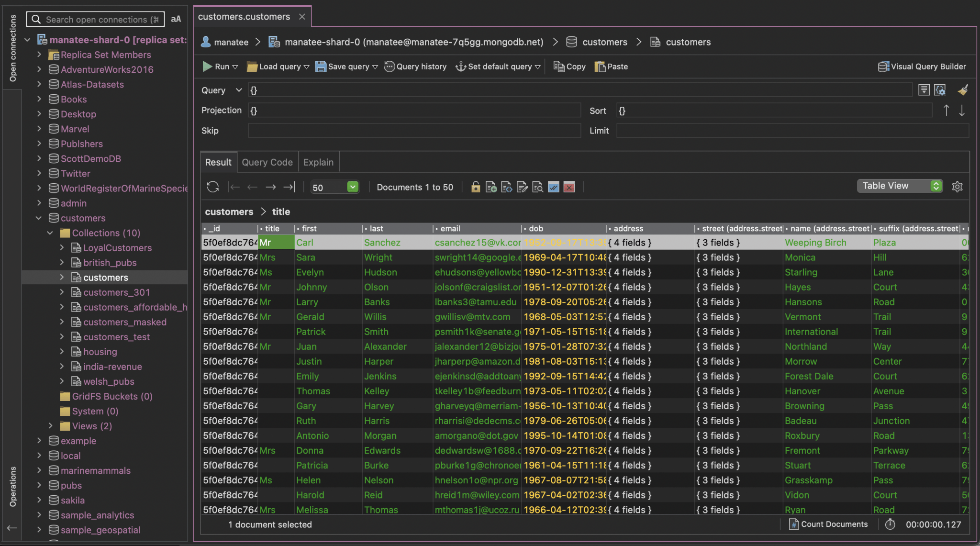Click the add document icon
The image size is (980, 546).
(x=490, y=187)
